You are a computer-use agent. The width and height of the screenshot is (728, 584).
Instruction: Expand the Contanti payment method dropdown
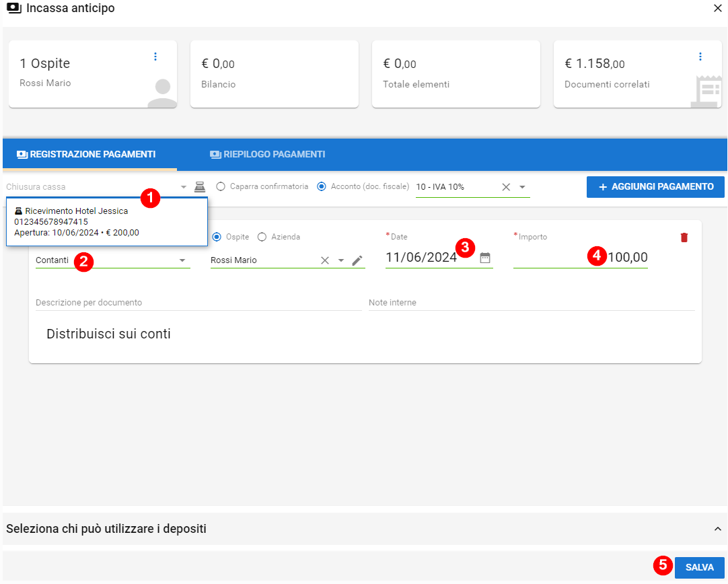click(182, 260)
